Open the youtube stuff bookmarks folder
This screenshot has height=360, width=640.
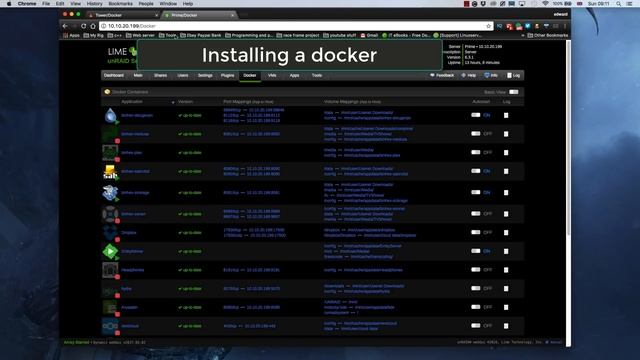point(340,36)
